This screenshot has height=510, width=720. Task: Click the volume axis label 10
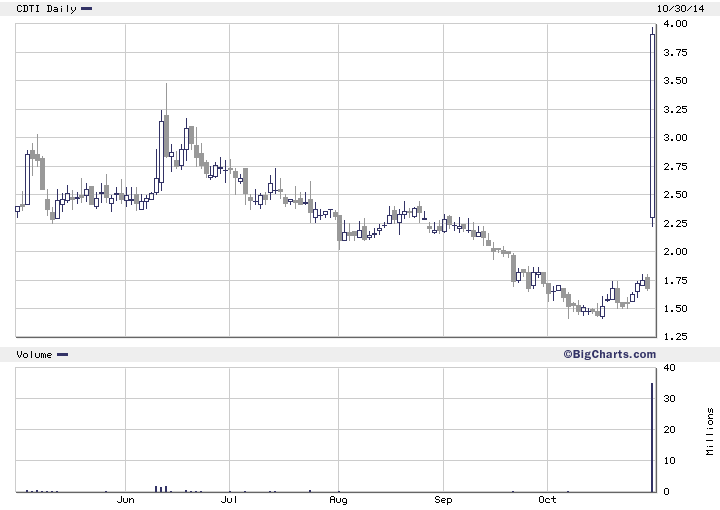coord(669,460)
